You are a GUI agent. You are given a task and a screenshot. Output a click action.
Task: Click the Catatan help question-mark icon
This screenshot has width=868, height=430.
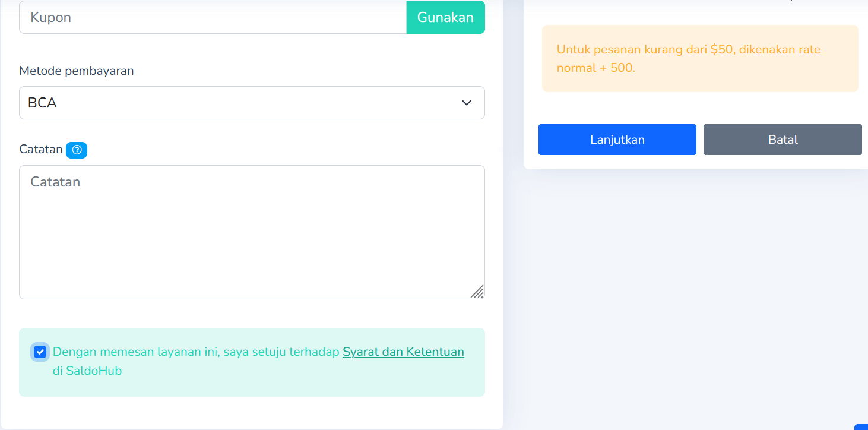[77, 150]
